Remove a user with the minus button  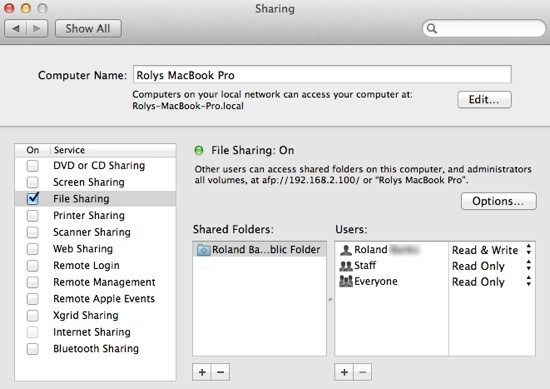pyautogui.click(x=362, y=372)
